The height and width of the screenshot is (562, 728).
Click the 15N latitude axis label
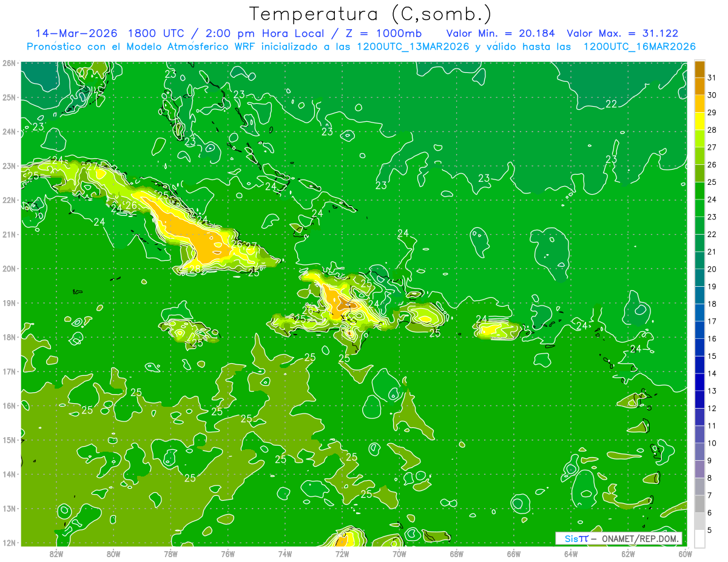9,440
